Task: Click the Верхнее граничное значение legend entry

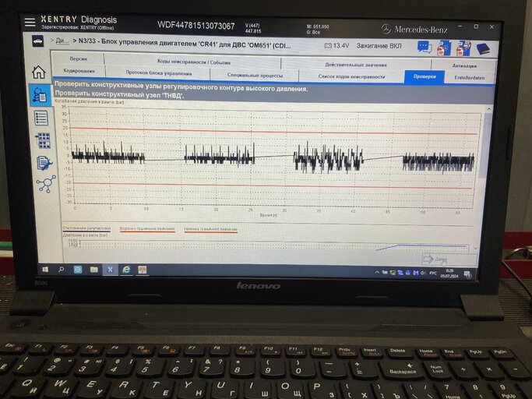Action: coord(147,229)
